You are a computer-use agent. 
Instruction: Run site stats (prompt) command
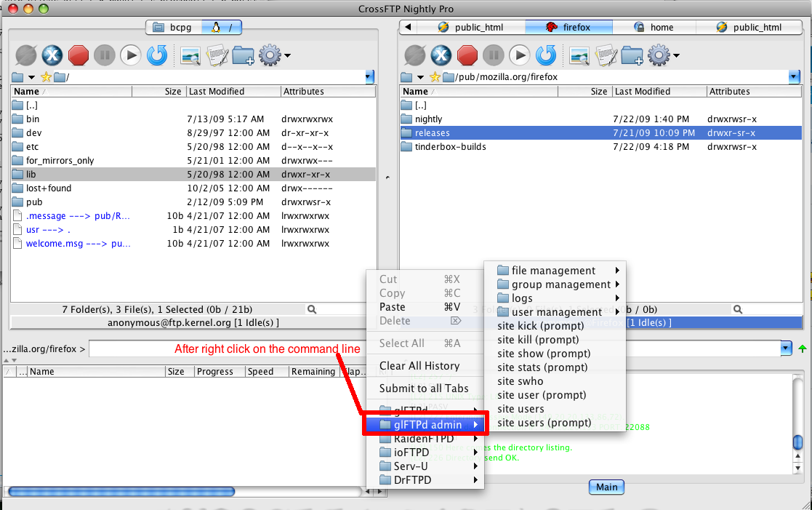[x=555, y=367]
